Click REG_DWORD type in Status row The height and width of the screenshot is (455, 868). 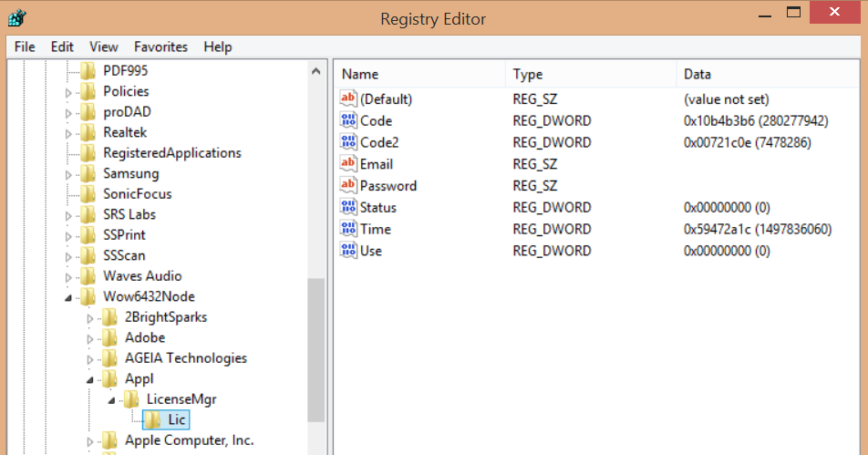(552, 208)
